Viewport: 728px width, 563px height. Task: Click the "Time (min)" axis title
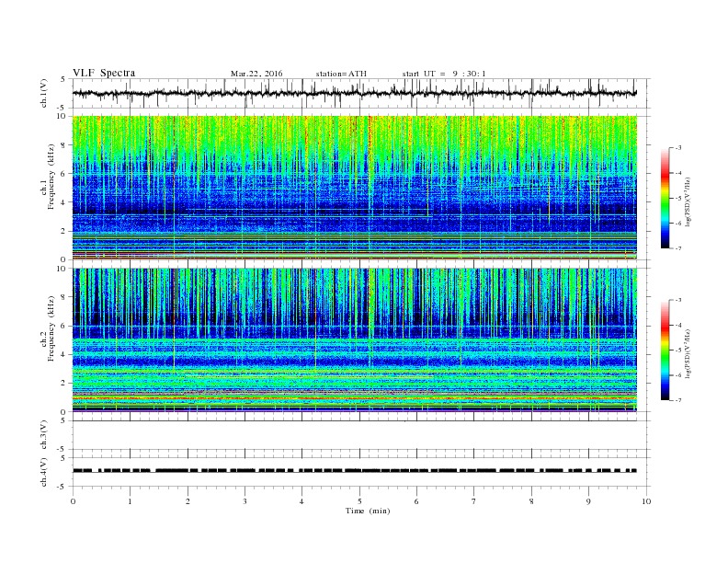pyautogui.click(x=368, y=511)
